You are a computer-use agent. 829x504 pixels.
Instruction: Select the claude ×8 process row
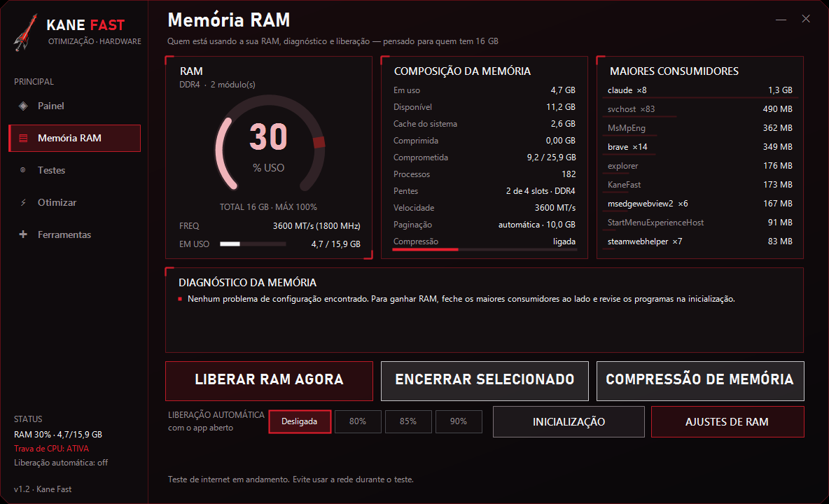click(700, 90)
